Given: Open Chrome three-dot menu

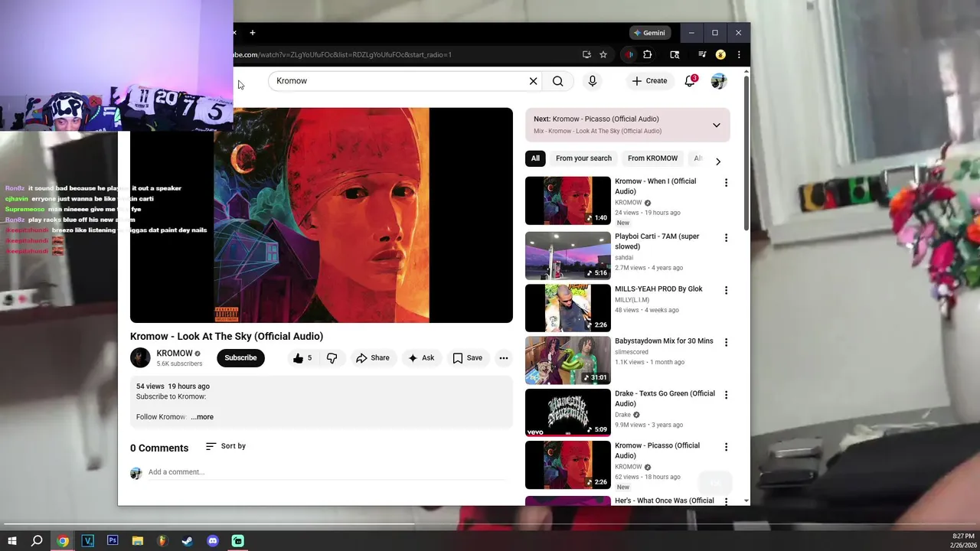Looking at the screenshot, I should tap(739, 54).
